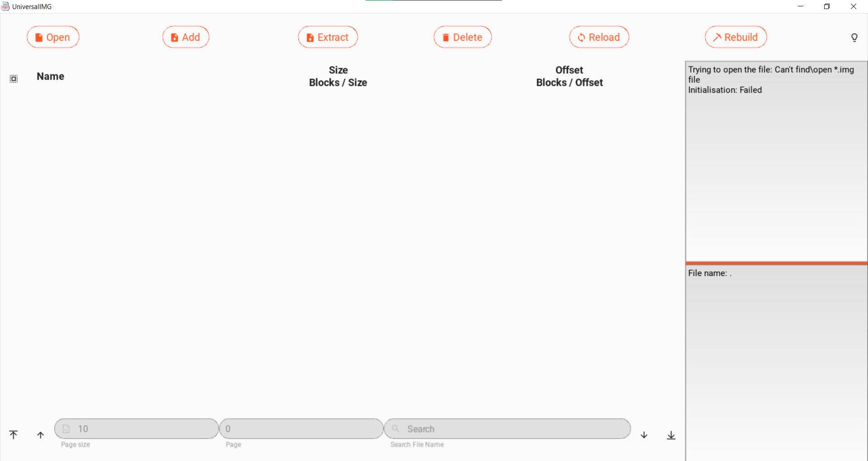Click the Offset Blocks / Offset header
Screen dimensions: 868x461
click(x=569, y=76)
